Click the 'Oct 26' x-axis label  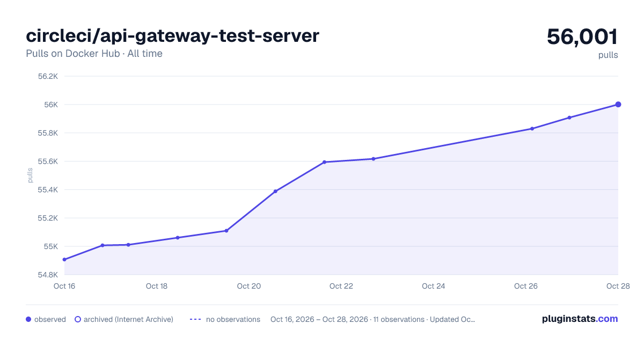click(x=526, y=286)
